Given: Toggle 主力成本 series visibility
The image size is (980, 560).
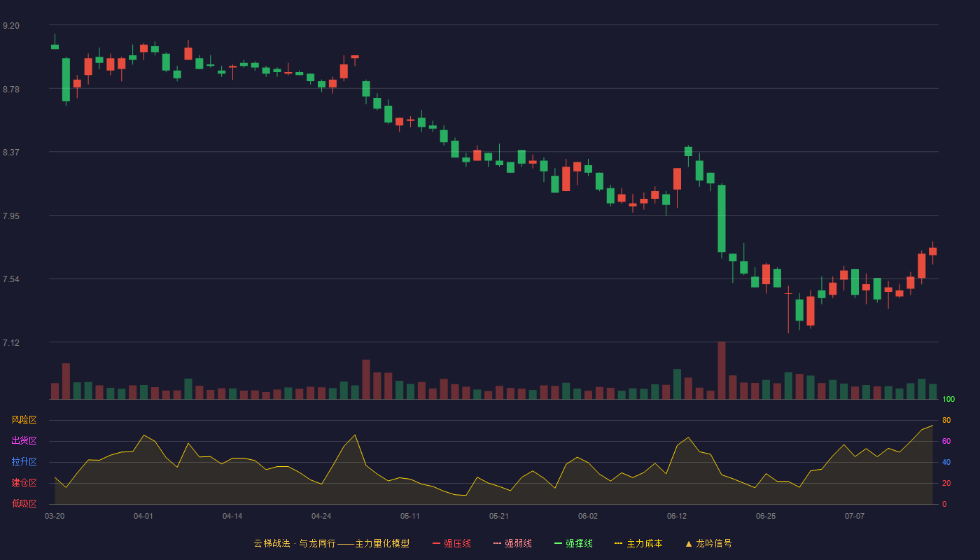Looking at the screenshot, I should tap(638, 543).
